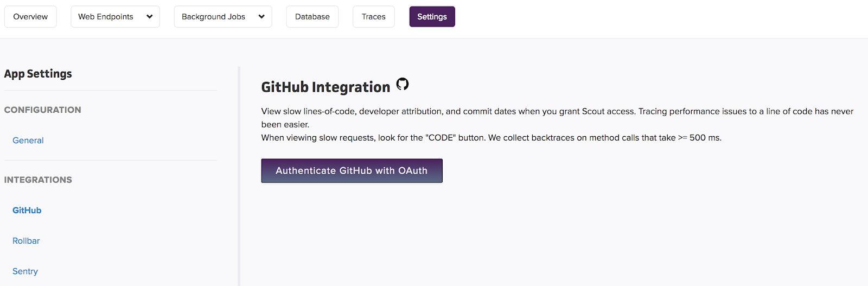Select GitHub in the integrations sidebar
Screen dimensions: 868x286
[27, 211]
